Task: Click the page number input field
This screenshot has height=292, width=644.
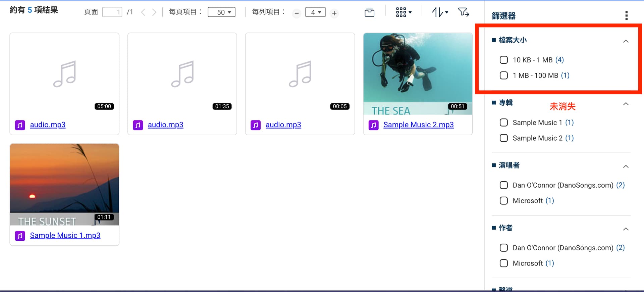Action: click(112, 12)
